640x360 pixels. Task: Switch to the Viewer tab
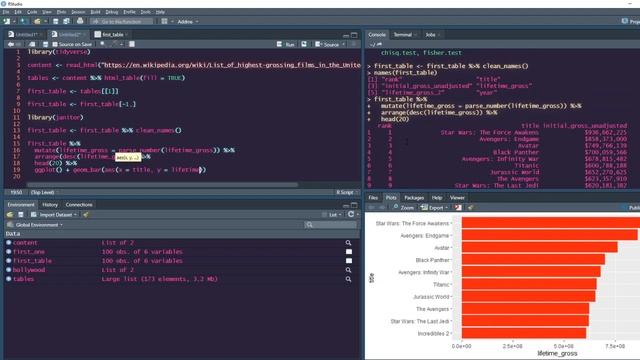click(457, 198)
